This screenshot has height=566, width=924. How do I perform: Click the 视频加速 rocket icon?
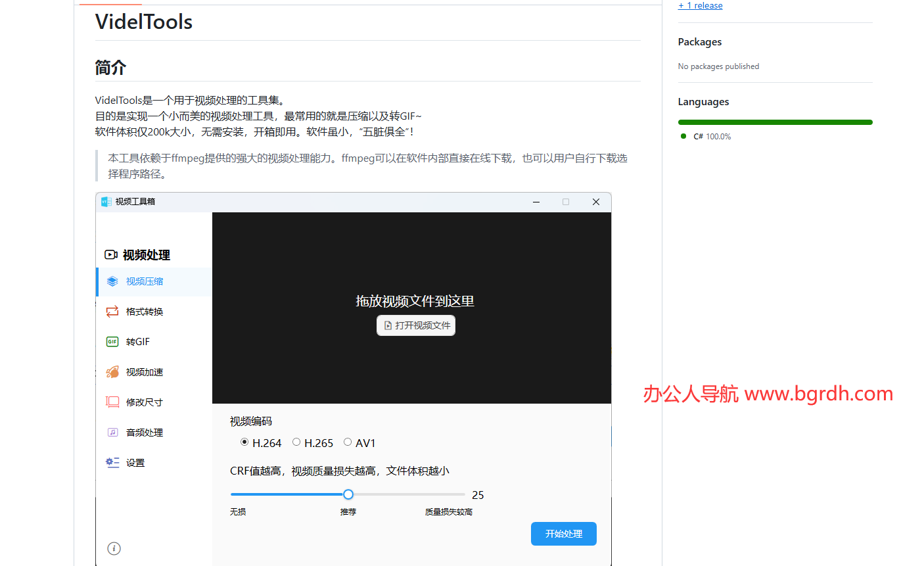pos(112,371)
